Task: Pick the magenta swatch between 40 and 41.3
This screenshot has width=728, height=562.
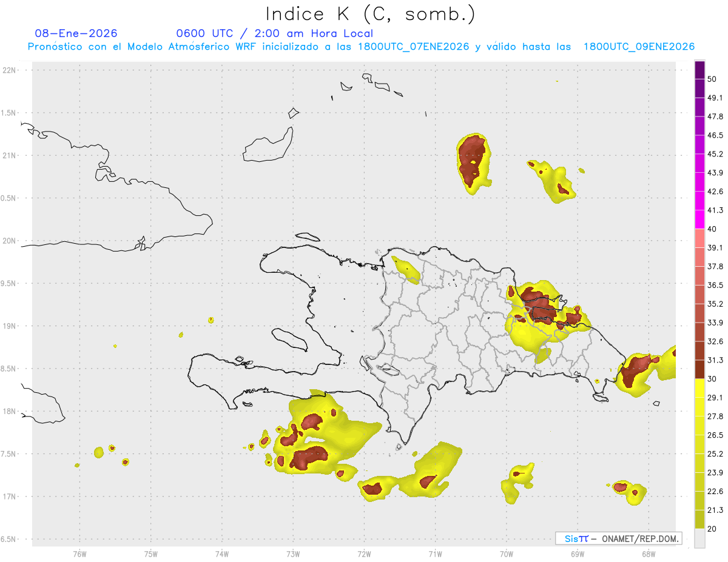Action: coord(699,220)
